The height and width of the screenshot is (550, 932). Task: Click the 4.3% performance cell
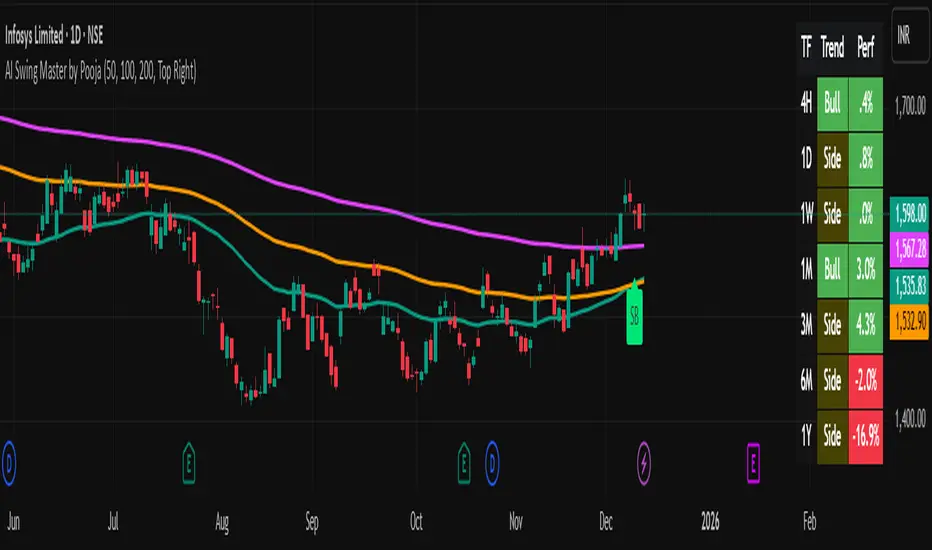(x=865, y=326)
